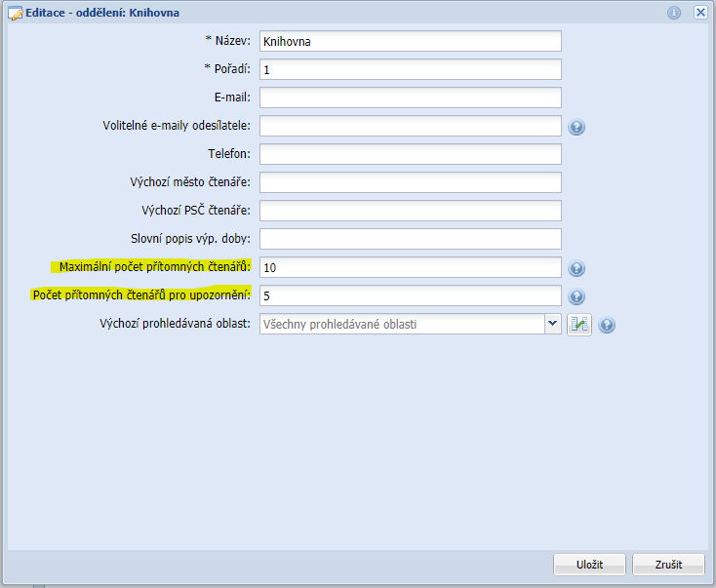Cancel editing with the Zrušit button
Image resolution: width=716 pixels, height=588 pixels.
668,565
